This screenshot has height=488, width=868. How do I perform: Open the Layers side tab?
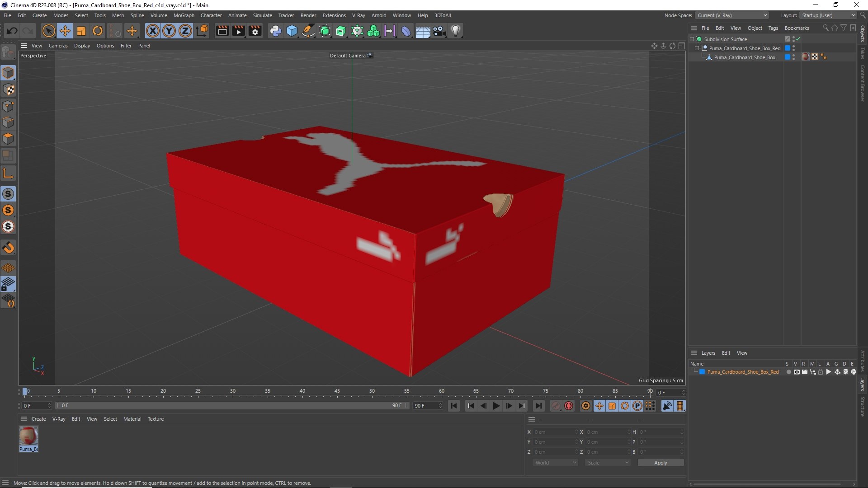863,384
